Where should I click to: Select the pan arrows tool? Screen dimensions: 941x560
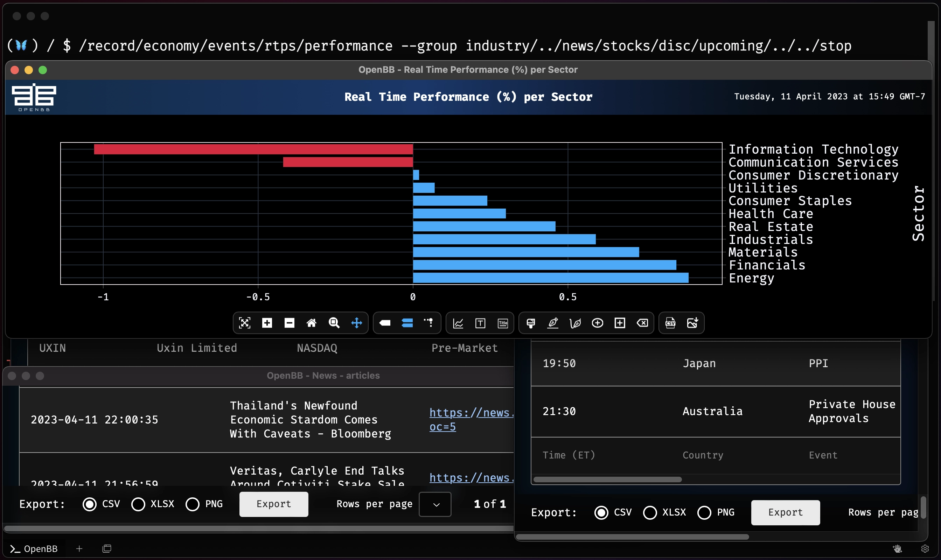click(356, 323)
